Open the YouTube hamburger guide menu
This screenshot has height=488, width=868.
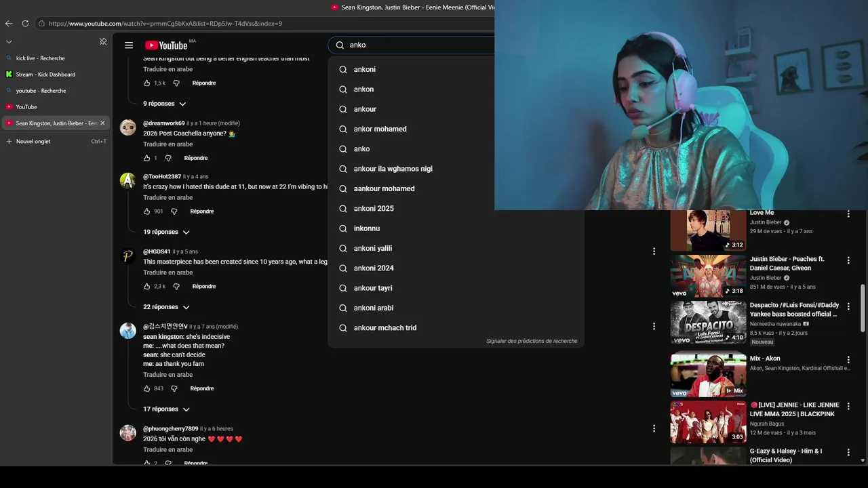coord(129,45)
